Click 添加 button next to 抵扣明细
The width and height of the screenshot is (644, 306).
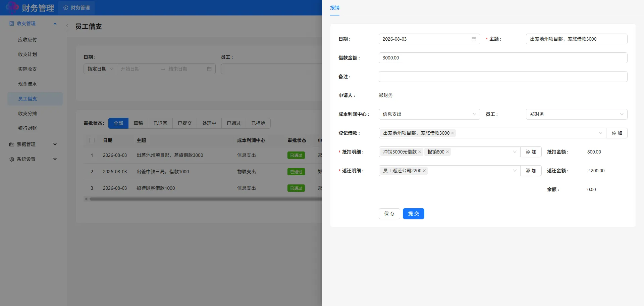coord(531,152)
